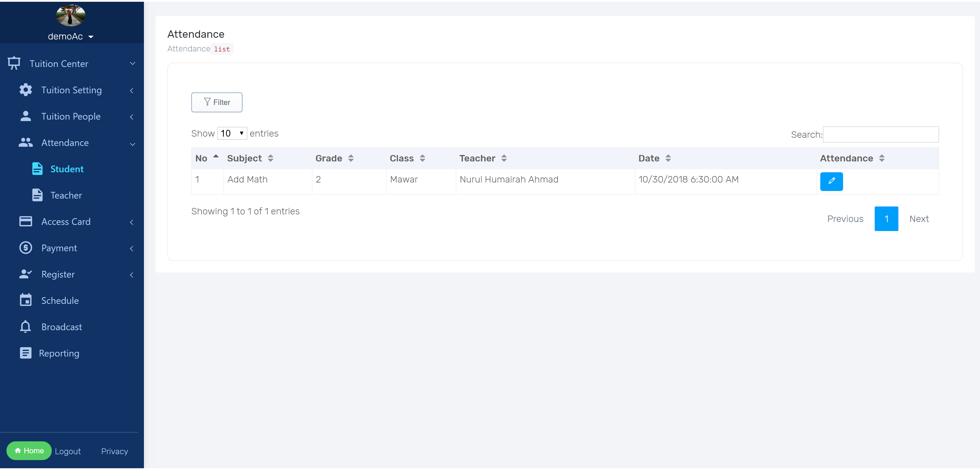
Task: Click the Attendance group icon in sidebar
Action: [25, 143]
